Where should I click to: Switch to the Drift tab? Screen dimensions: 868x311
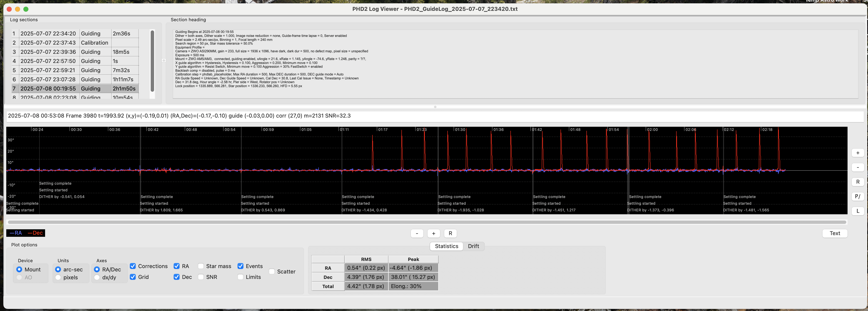tap(473, 246)
